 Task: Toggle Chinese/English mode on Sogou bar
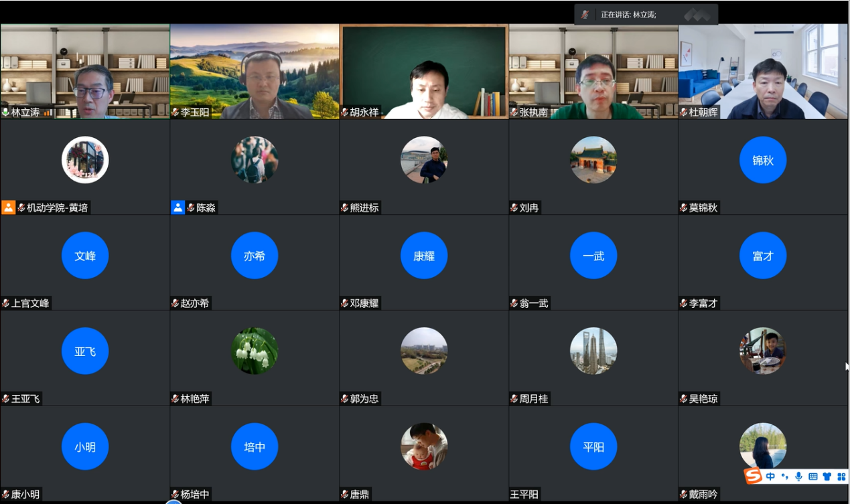point(770,477)
